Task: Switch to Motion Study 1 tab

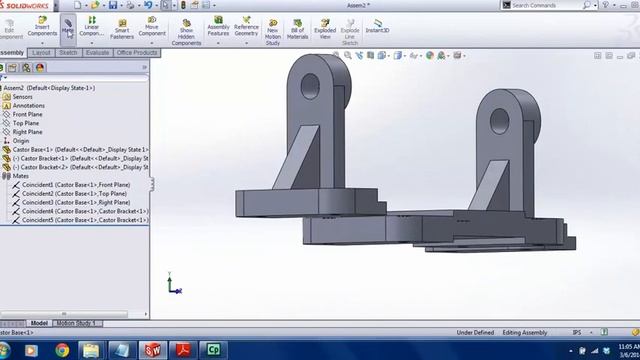Action: pyautogui.click(x=76, y=323)
